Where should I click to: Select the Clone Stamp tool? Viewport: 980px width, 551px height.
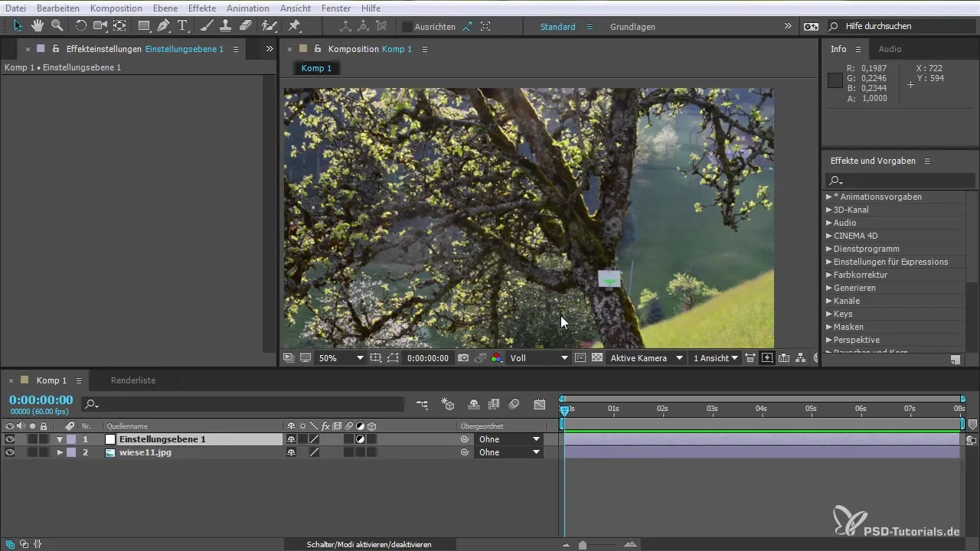(226, 26)
